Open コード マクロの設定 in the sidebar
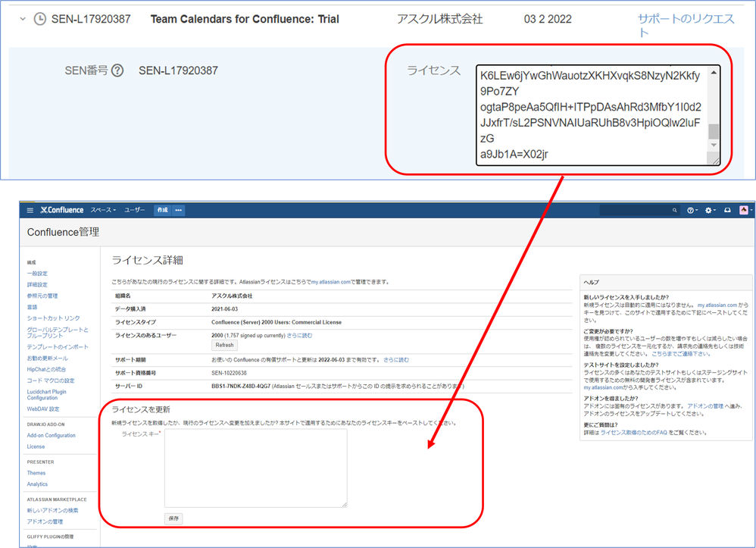756x548 pixels. pos(51,380)
